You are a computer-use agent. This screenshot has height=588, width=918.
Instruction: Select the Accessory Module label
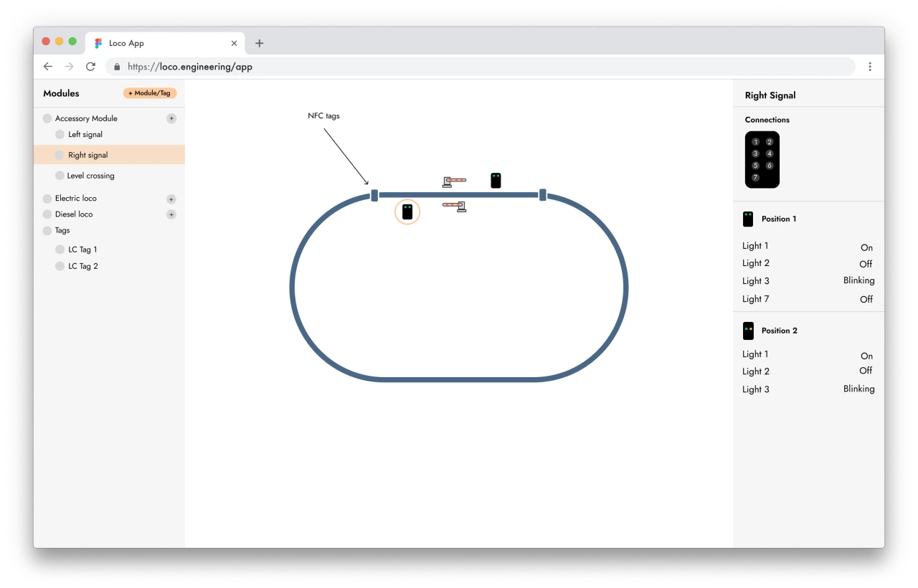click(x=86, y=118)
